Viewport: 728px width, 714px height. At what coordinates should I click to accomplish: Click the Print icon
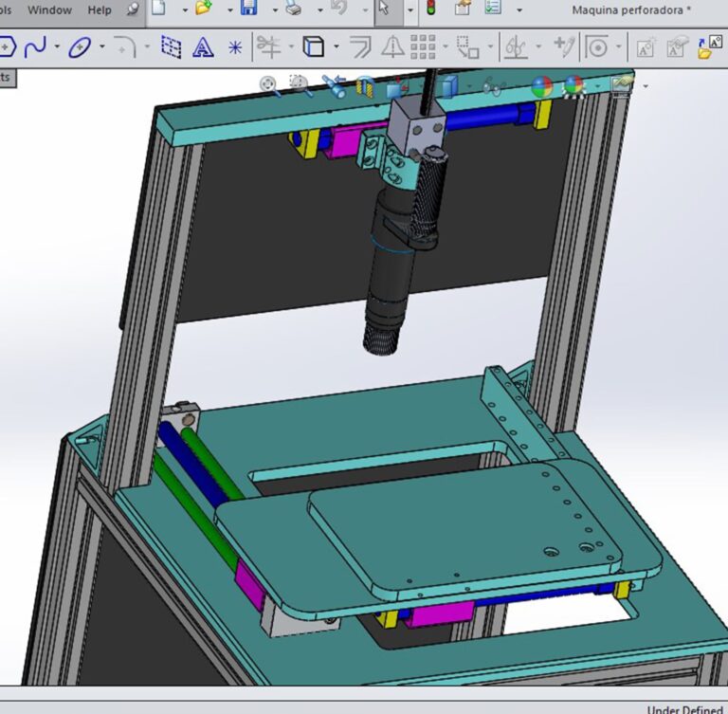294,9
